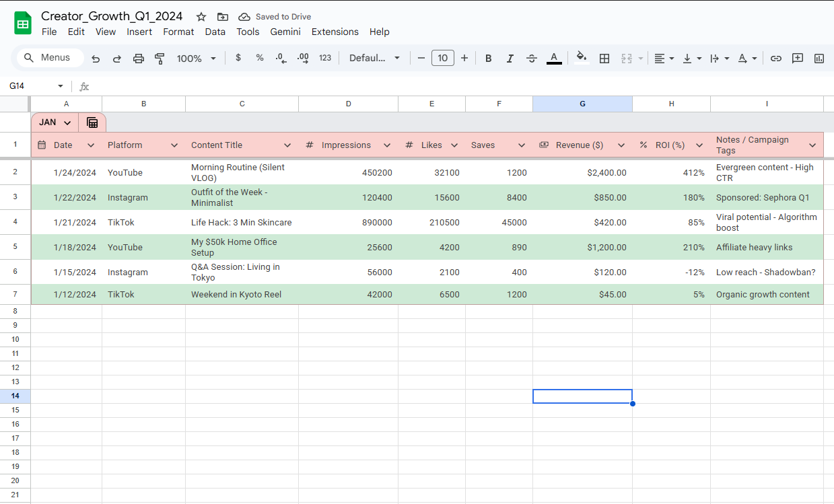Insert a link using the toolbar icon
Image resolution: width=834 pixels, height=504 pixels.
click(x=775, y=58)
